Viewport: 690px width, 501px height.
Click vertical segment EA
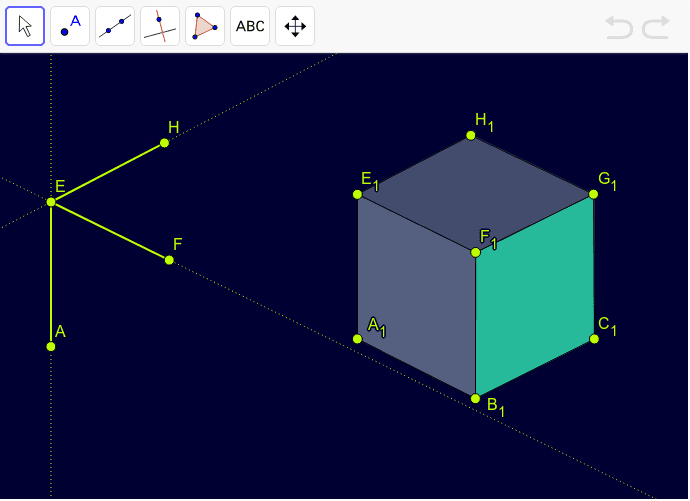[51, 274]
